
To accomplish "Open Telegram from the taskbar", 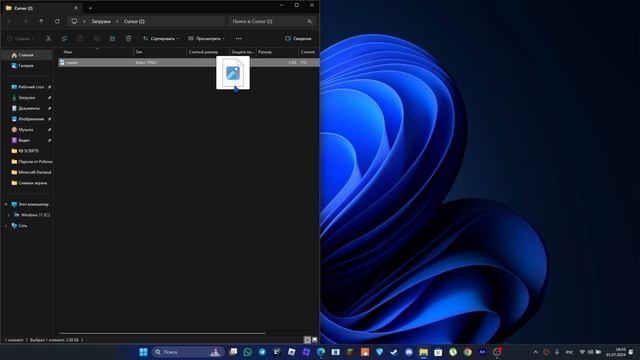I will tap(262, 352).
